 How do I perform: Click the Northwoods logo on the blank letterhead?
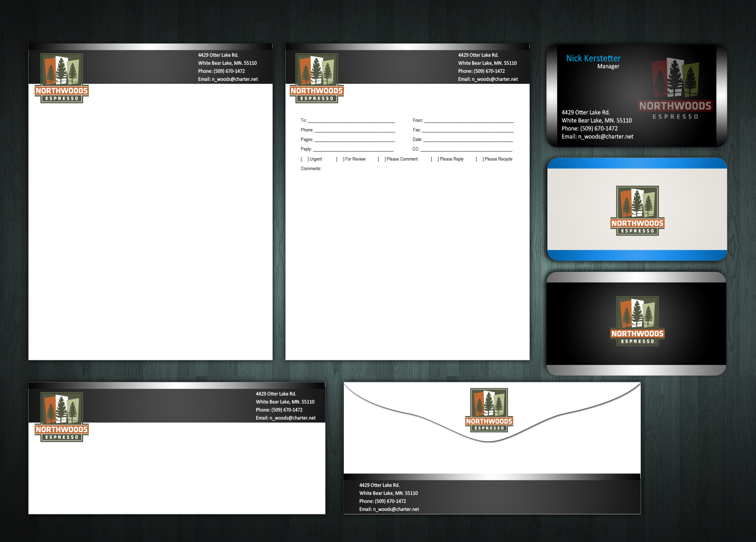[62, 78]
